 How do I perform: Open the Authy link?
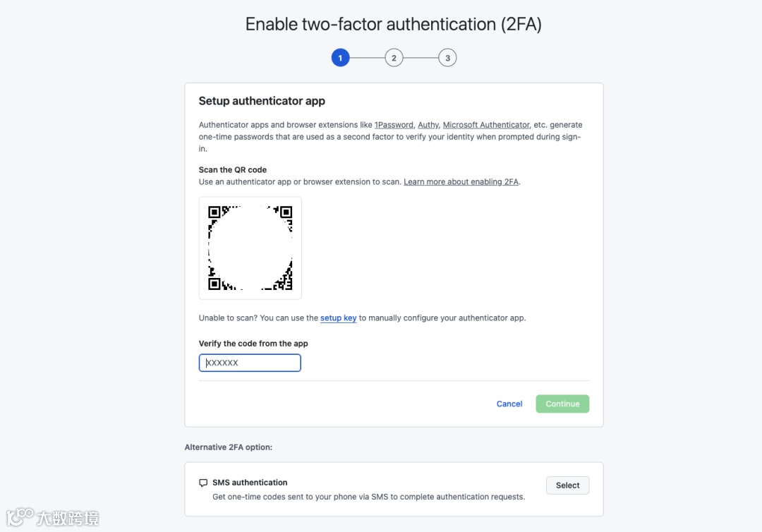click(428, 125)
